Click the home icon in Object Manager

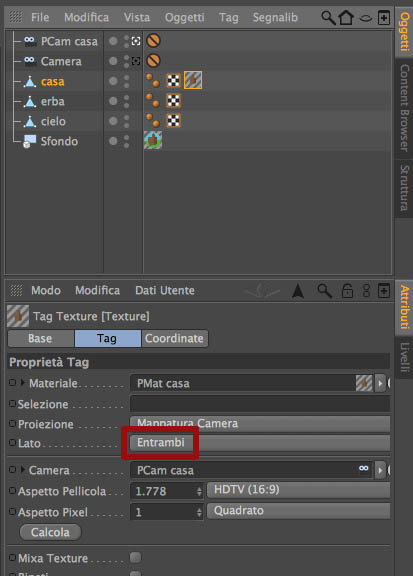[x=346, y=17]
